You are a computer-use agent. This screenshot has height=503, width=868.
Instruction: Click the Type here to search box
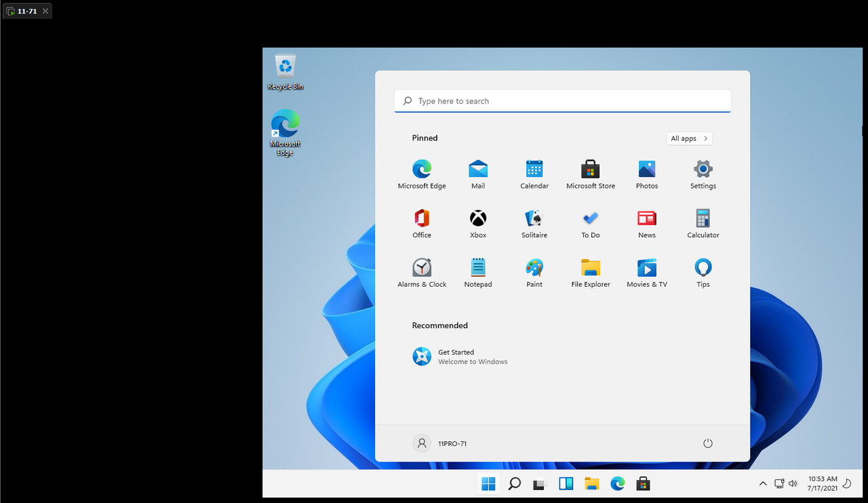(x=563, y=101)
